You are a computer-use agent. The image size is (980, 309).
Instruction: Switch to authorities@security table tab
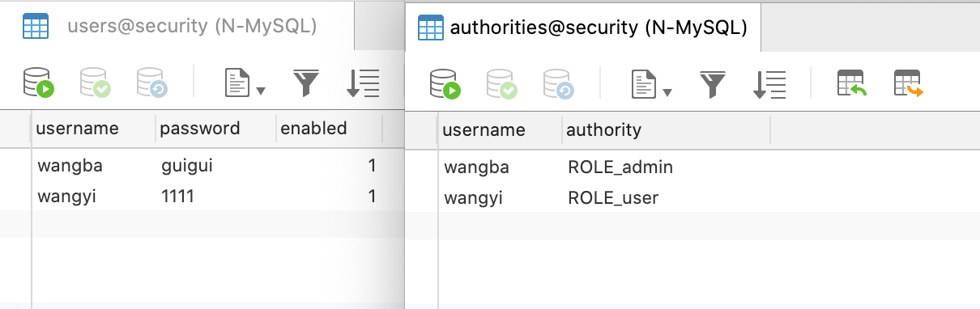(583, 27)
